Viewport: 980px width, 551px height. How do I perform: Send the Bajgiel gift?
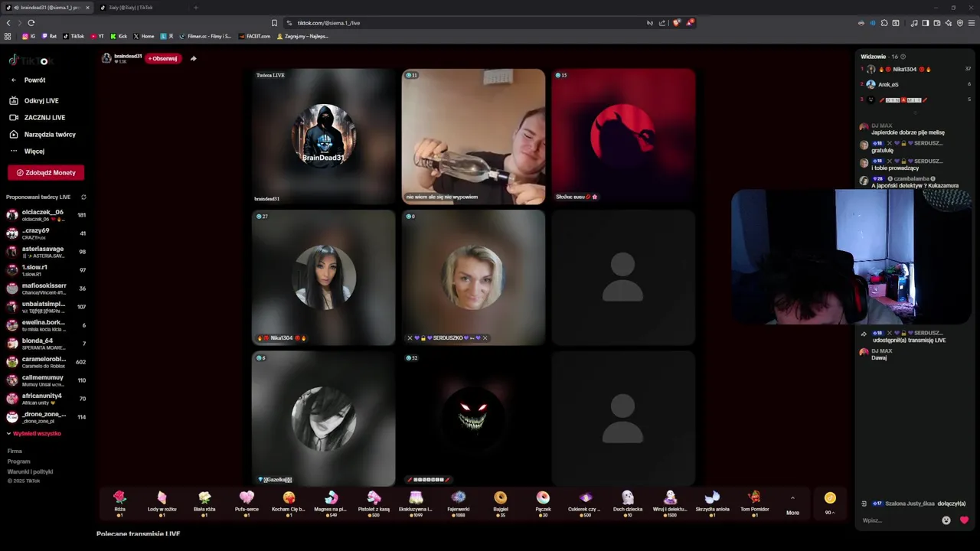pyautogui.click(x=500, y=504)
